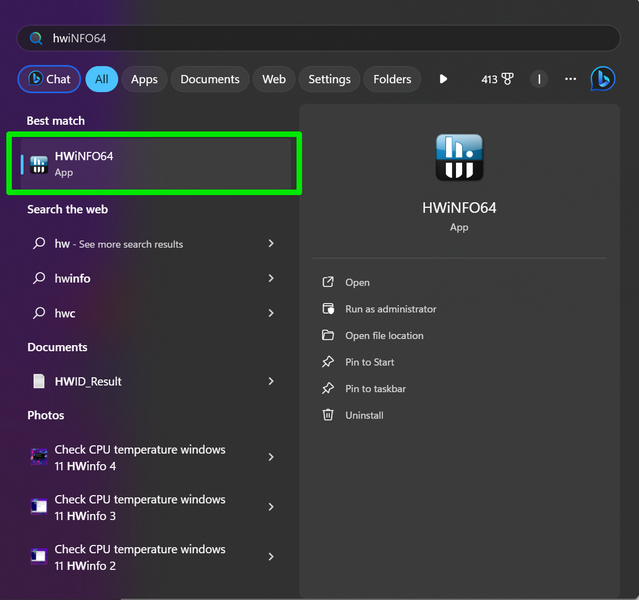Click the HWID_Result document icon
639x600 pixels.
coord(39,381)
